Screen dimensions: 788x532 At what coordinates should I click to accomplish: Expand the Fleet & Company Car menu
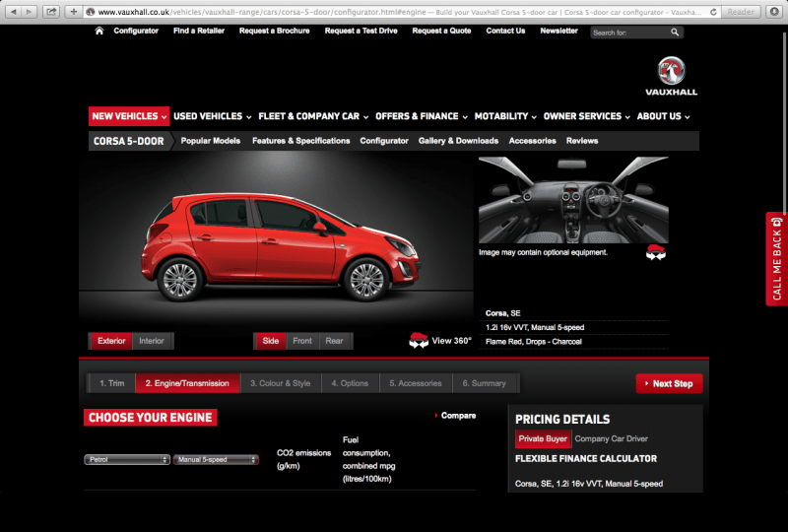point(313,116)
